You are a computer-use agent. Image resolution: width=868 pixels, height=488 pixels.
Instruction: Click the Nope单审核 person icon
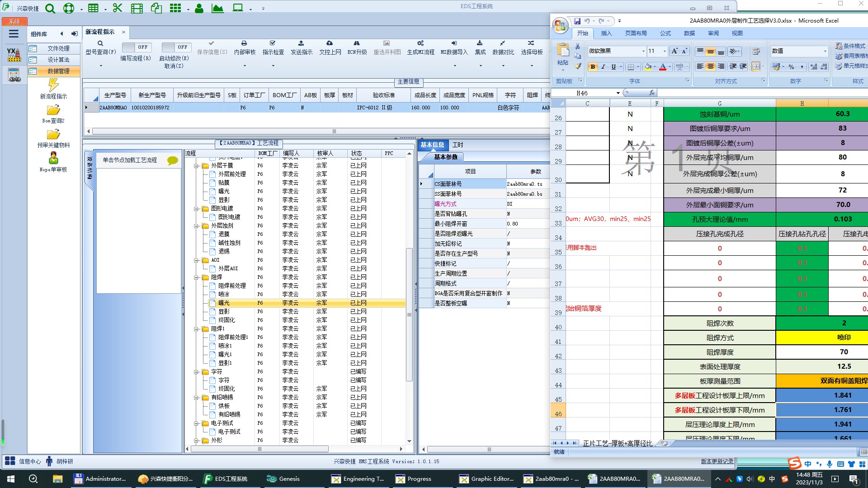coord(53,158)
